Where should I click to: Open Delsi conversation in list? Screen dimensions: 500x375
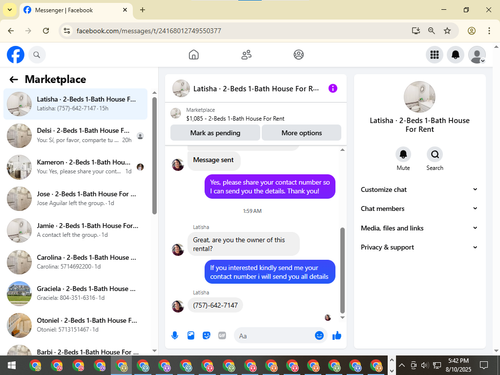(75, 135)
